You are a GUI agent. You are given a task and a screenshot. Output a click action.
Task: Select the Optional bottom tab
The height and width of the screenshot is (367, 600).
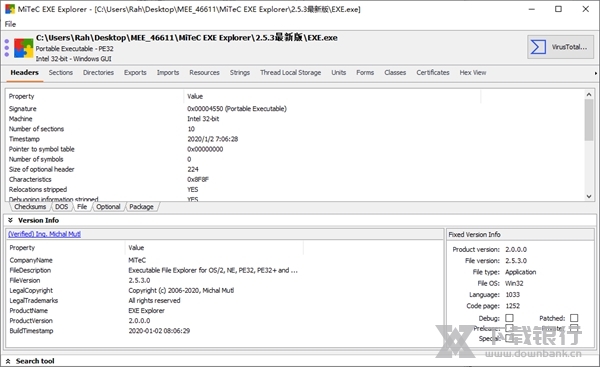pyautogui.click(x=108, y=207)
